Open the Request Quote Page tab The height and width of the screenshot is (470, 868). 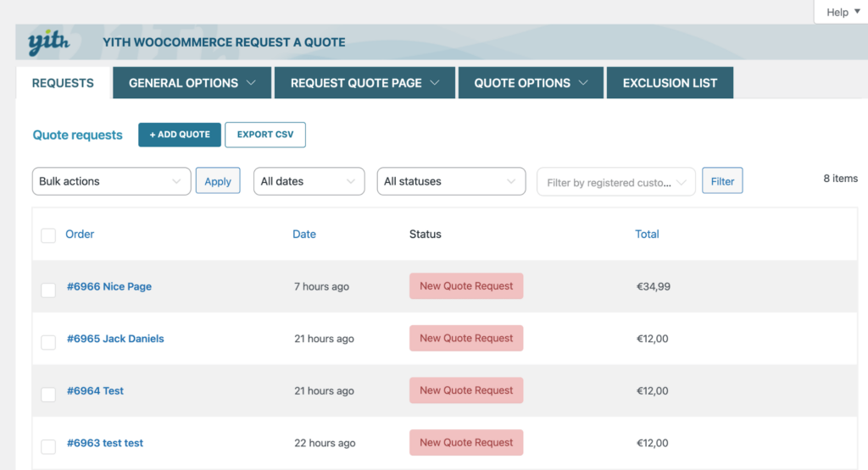point(364,83)
